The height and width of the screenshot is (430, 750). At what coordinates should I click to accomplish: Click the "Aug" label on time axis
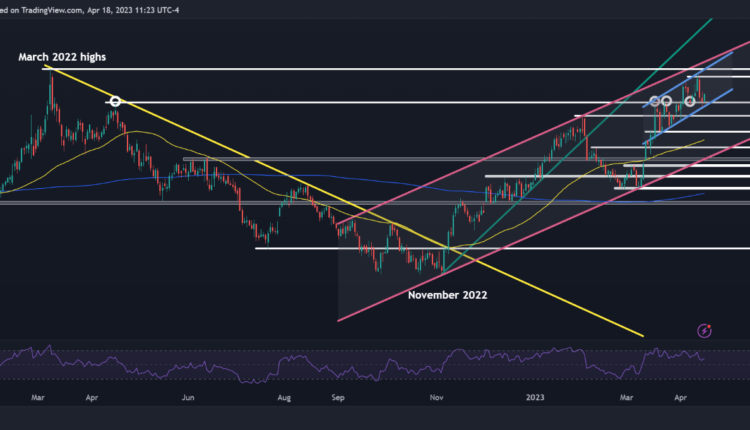point(283,397)
